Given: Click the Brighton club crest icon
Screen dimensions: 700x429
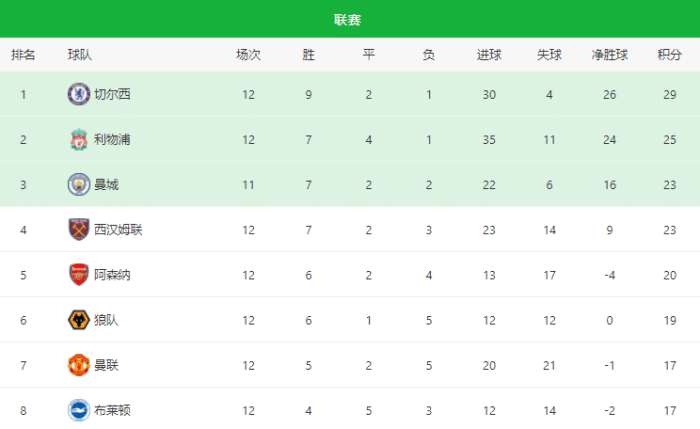Looking at the screenshot, I should click(78, 410).
